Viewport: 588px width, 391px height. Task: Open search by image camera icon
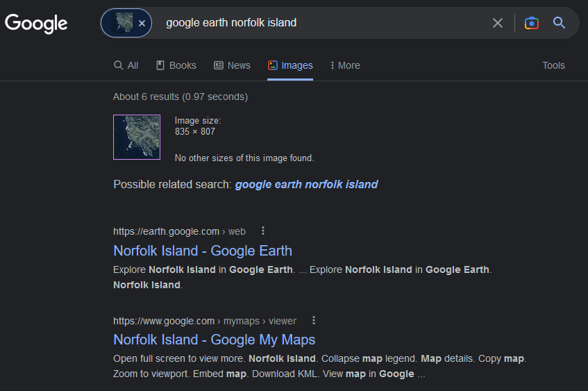point(531,23)
